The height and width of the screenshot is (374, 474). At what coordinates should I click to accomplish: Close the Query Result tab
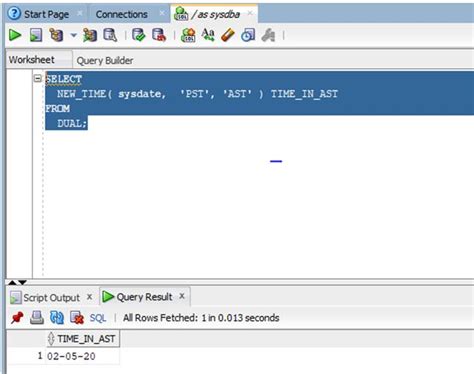click(x=182, y=296)
